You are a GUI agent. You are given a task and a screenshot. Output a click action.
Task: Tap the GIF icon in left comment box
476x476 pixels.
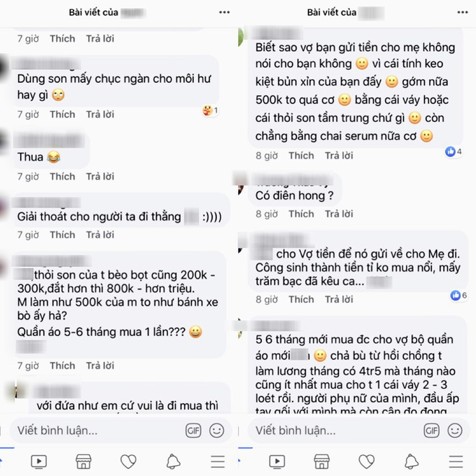coord(193,431)
